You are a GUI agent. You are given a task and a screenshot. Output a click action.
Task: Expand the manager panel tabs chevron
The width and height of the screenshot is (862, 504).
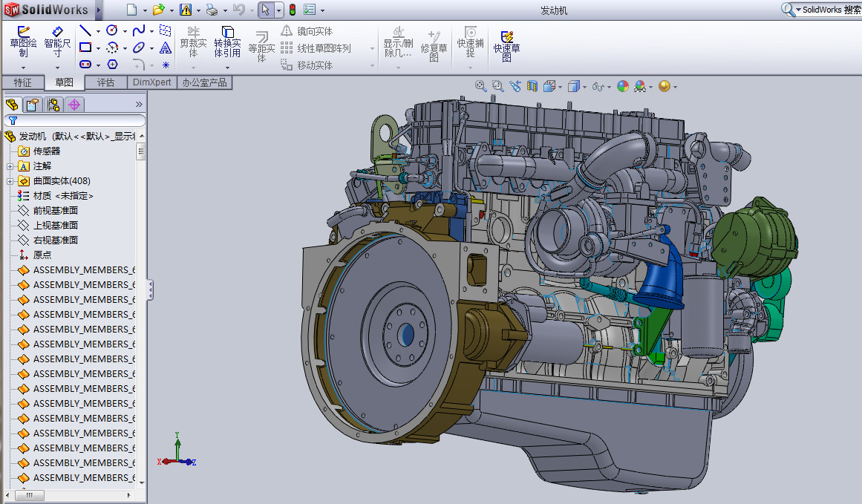click(x=139, y=105)
